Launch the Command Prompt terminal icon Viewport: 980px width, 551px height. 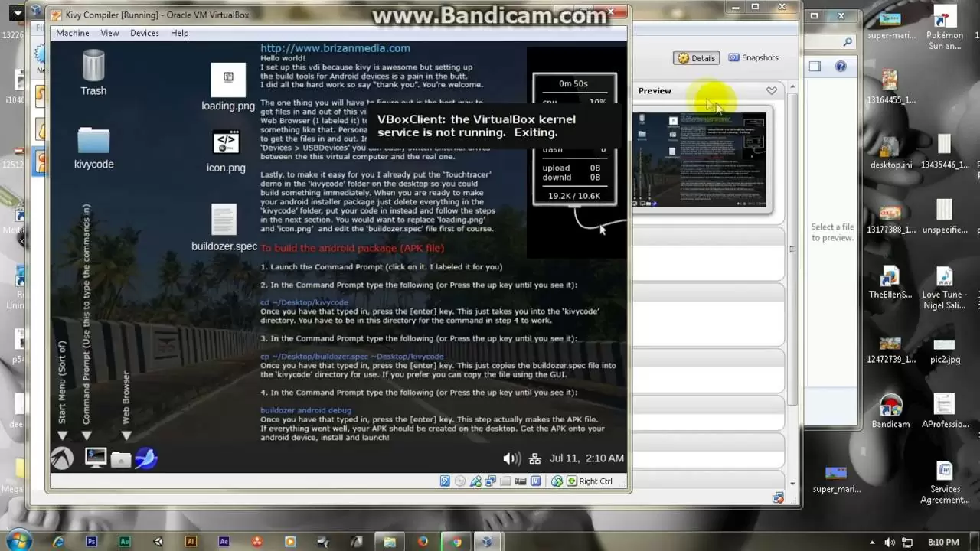[95, 458]
